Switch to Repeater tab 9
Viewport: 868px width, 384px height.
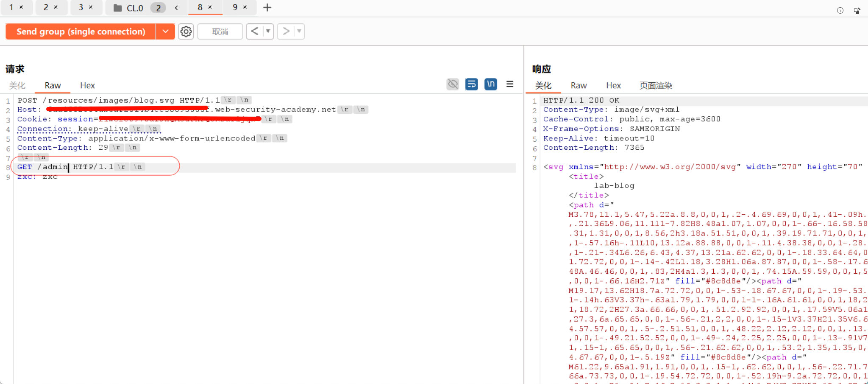pyautogui.click(x=235, y=7)
